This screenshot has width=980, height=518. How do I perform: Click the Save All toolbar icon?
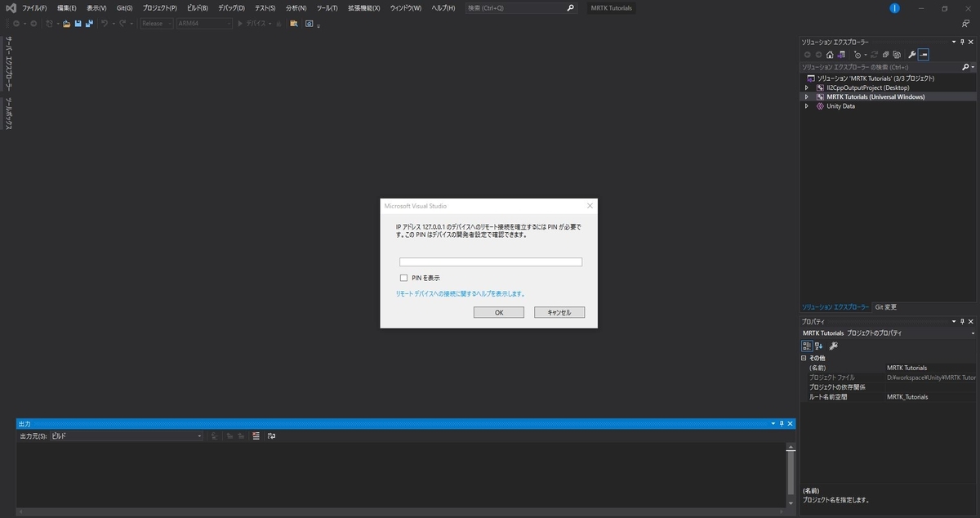(87, 24)
